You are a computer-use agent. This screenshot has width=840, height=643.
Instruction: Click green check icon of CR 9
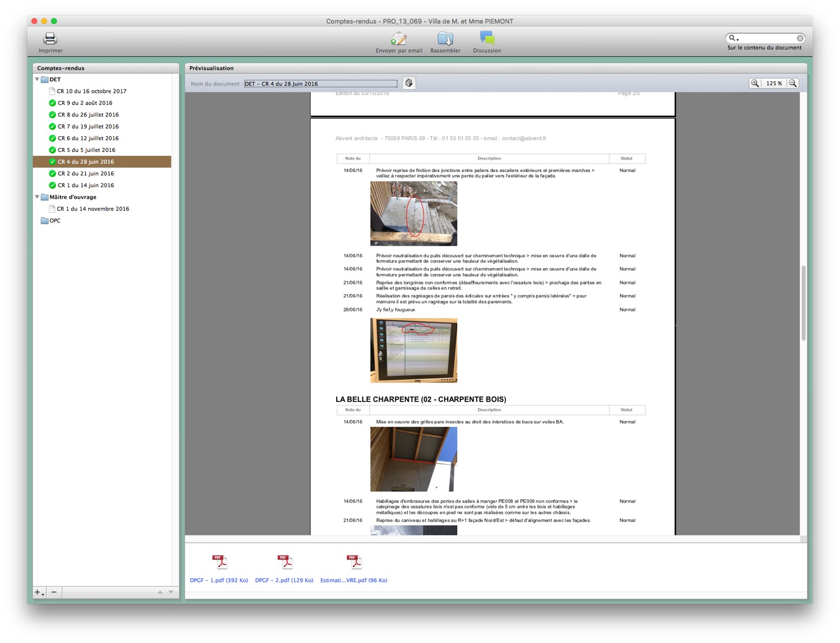[x=52, y=103]
